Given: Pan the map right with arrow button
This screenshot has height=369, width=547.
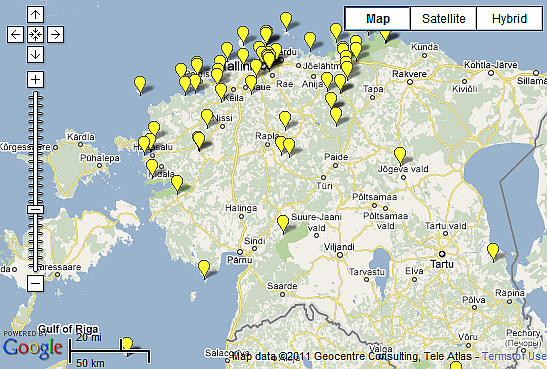Looking at the screenshot, I should [x=55, y=35].
